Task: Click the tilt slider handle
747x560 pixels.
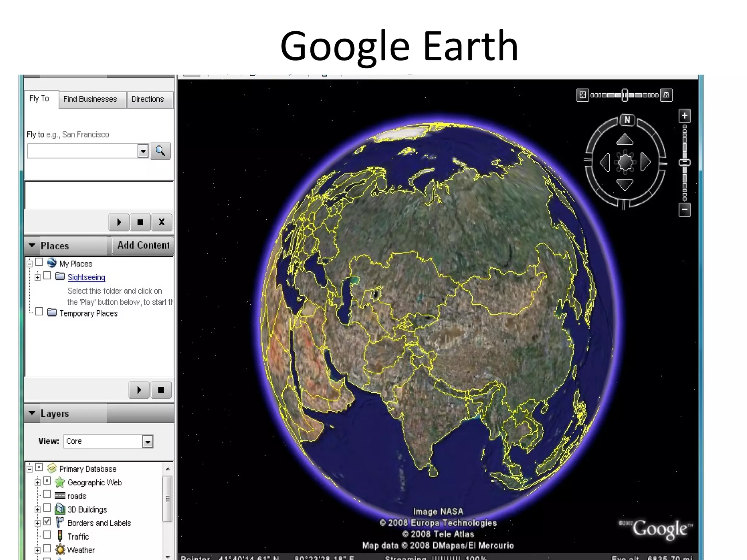Action: pyautogui.click(x=625, y=95)
